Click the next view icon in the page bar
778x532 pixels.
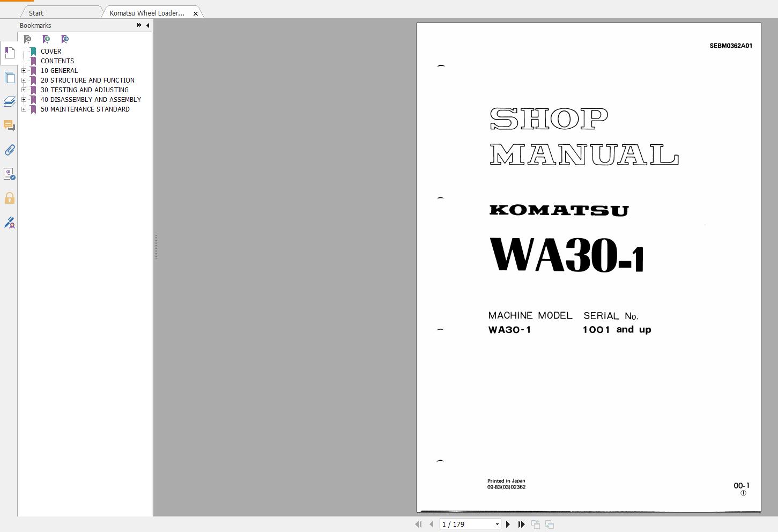550,524
